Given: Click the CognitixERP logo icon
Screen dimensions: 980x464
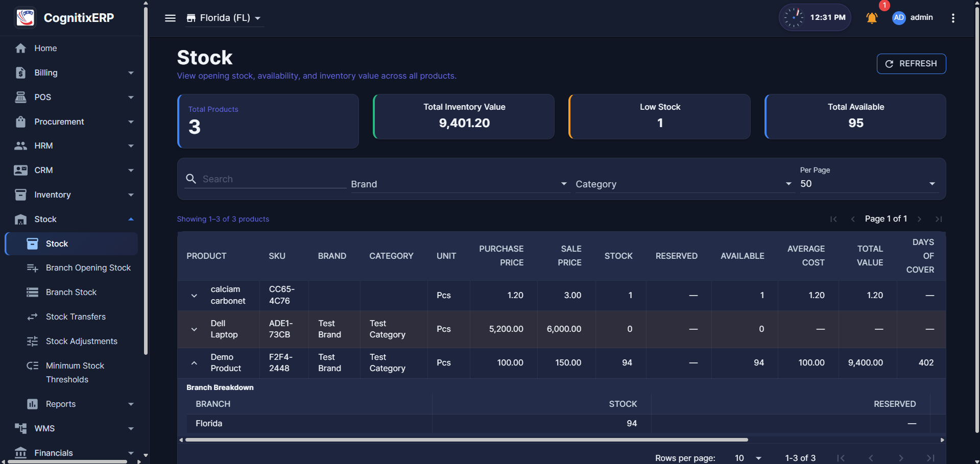Looking at the screenshot, I should tap(26, 17).
